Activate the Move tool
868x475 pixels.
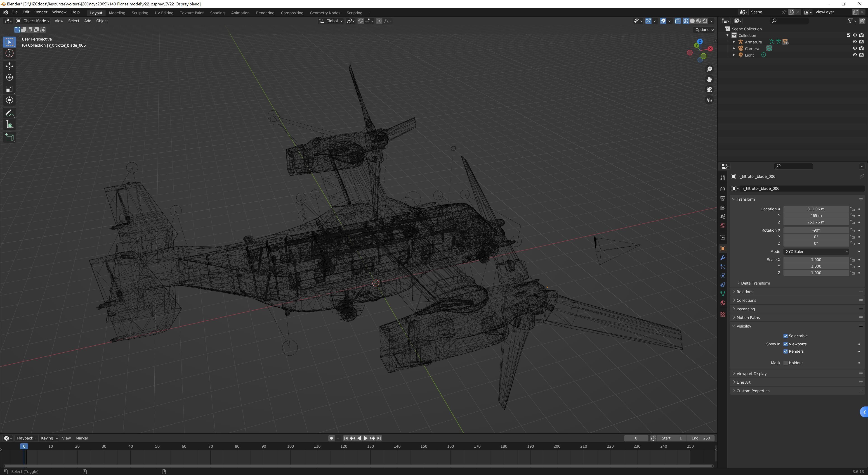point(9,66)
